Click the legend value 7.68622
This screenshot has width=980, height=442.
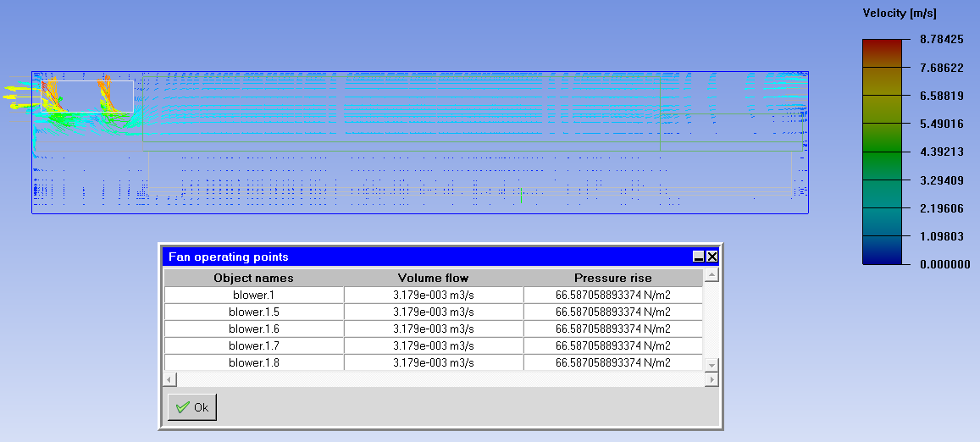pyautogui.click(x=941, y=68)
